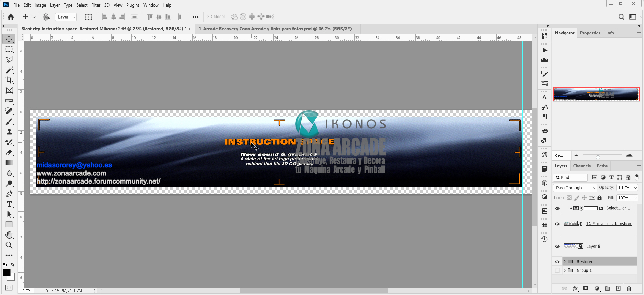The image size is (644, 295).
Task: Open the Fill value dropdown arrow
Action: tap(635, 198)
